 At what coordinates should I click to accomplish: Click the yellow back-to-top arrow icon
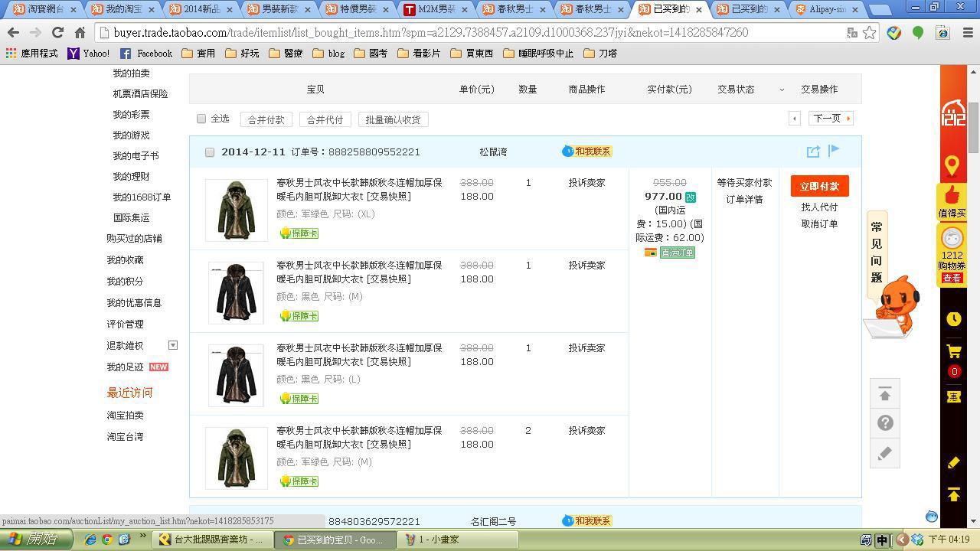(x=953, y=495)
